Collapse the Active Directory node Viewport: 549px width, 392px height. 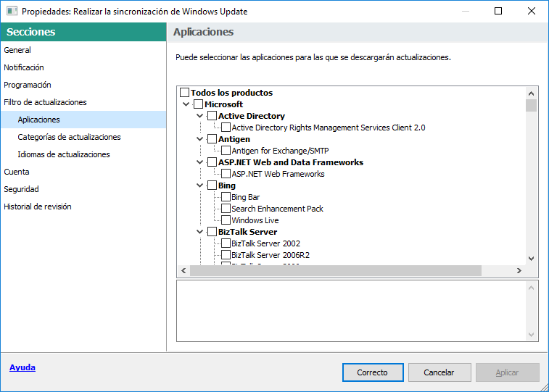click(x=200, y=116)
